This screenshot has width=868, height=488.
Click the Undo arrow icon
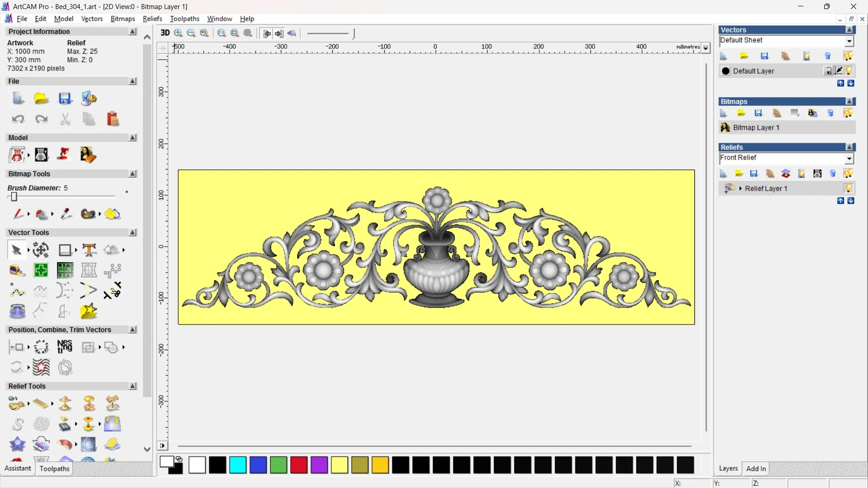pos(18,119)
